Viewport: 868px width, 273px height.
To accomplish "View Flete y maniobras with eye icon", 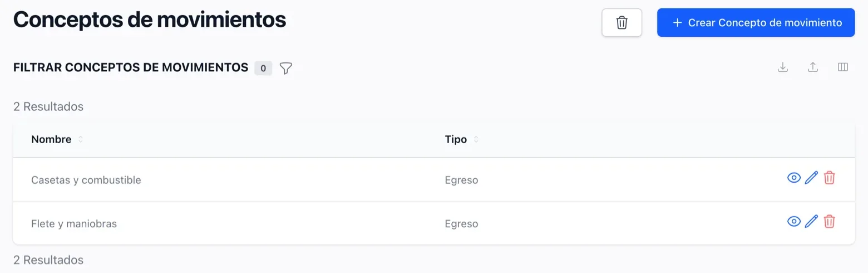I will [x=794, y=221].
